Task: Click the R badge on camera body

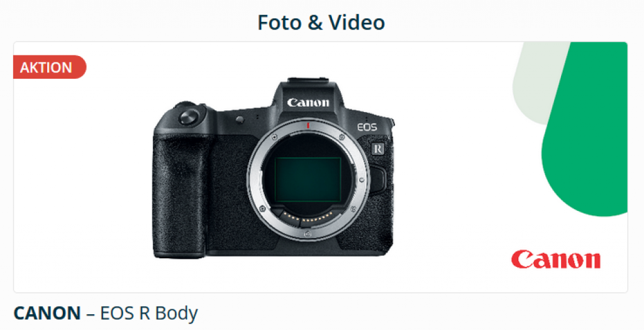Action: click(x=377, y=149)
